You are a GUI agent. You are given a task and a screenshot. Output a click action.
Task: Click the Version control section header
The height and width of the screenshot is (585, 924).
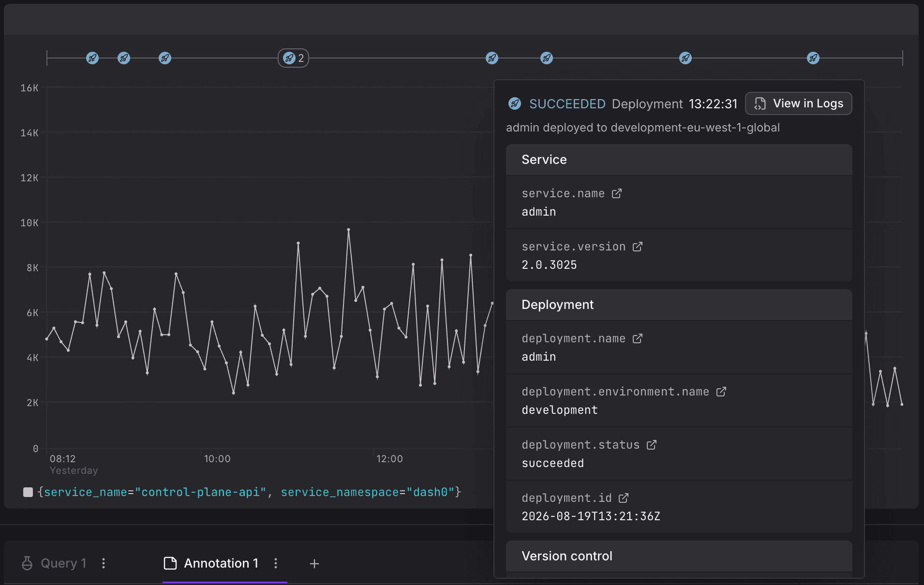[x=679, y=556]
